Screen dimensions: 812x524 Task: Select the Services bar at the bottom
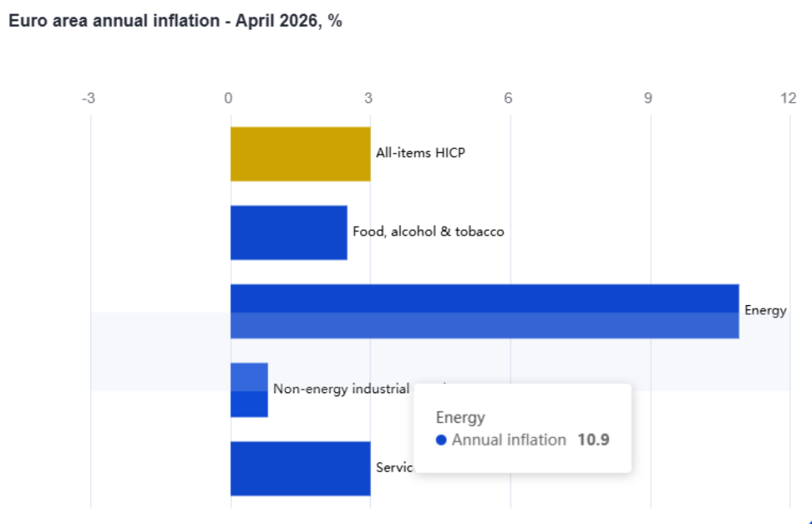[300, 469]
